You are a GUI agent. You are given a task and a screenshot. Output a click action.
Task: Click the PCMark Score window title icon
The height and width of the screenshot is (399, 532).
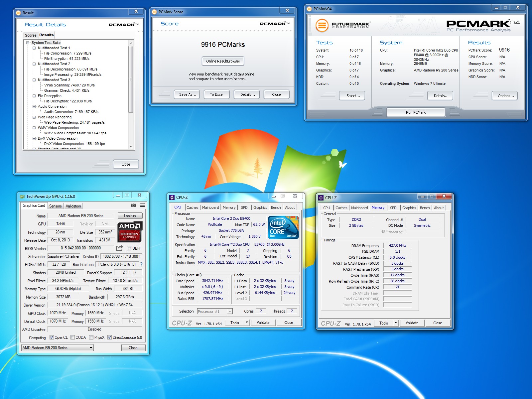pos(154,12)
